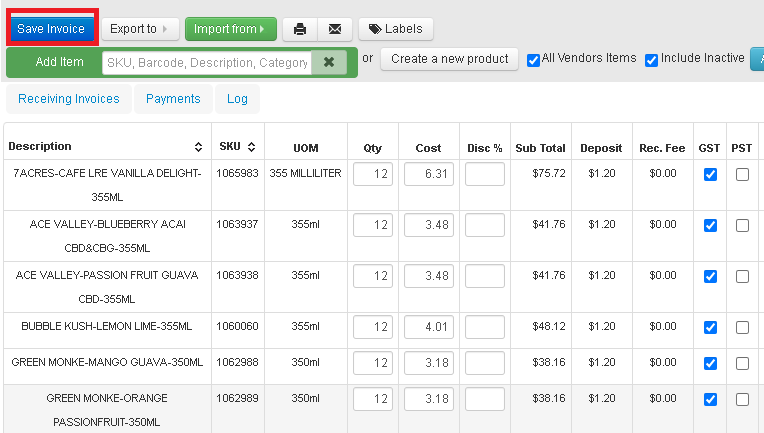
Task: Edit Qty for Green Monke Orange Passionfruit
Action: click(x=373, y=399)
